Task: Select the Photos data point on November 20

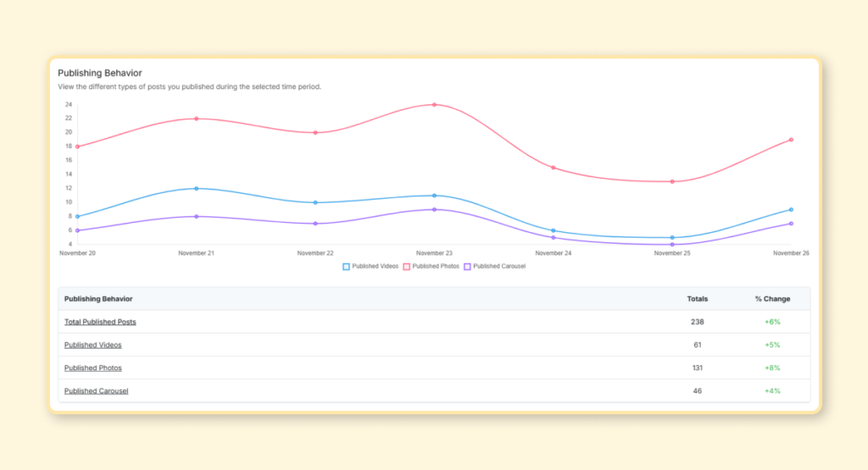Action: [x=78, y=147]
